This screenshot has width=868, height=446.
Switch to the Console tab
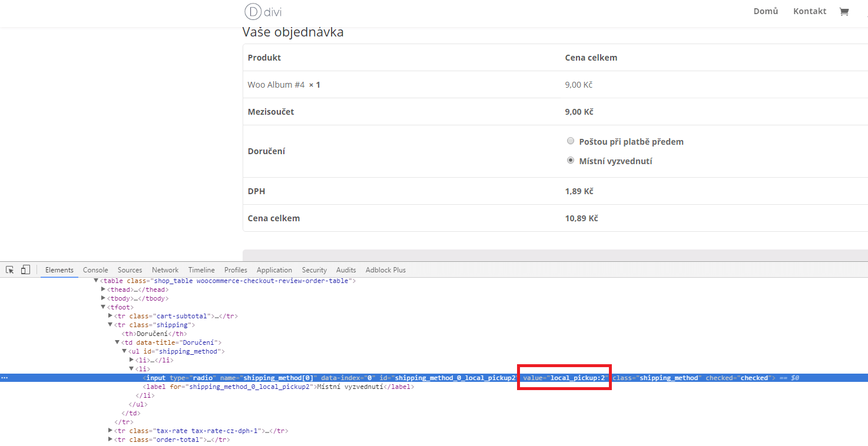coord(95,269)
